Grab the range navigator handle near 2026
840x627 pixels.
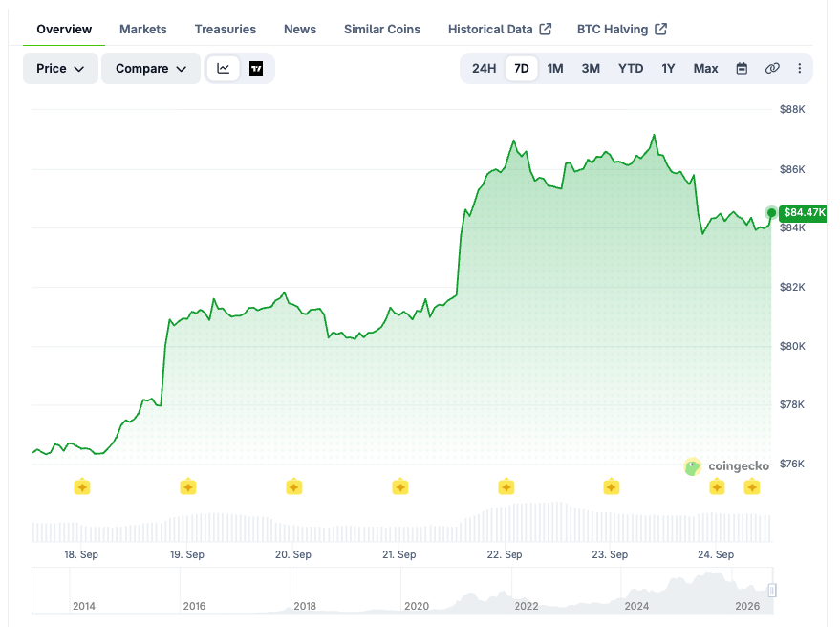772,590
